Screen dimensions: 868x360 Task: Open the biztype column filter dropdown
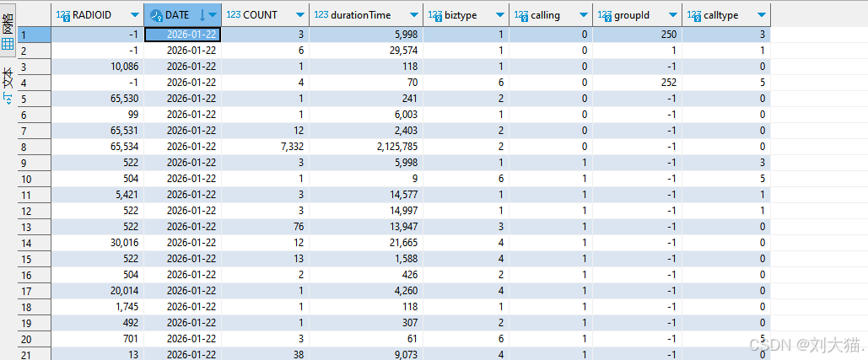(x=500, y=15)
